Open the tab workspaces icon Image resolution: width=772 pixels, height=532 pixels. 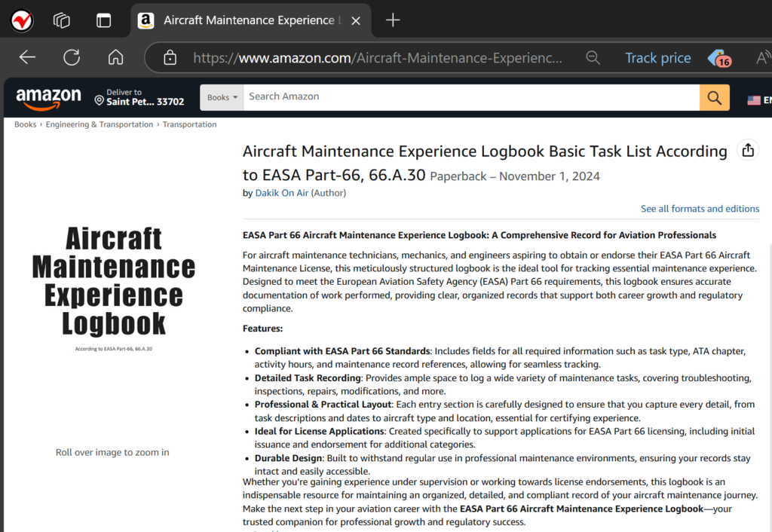[x=62, y=20]
